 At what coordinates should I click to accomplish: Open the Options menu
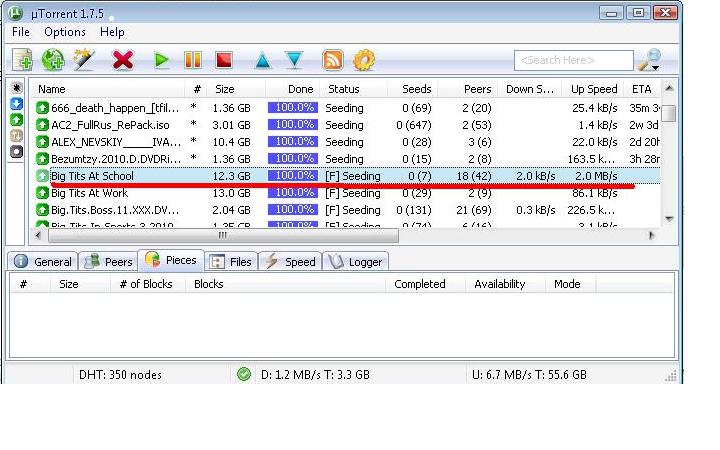pyautogui.click(x=65, y=32)
